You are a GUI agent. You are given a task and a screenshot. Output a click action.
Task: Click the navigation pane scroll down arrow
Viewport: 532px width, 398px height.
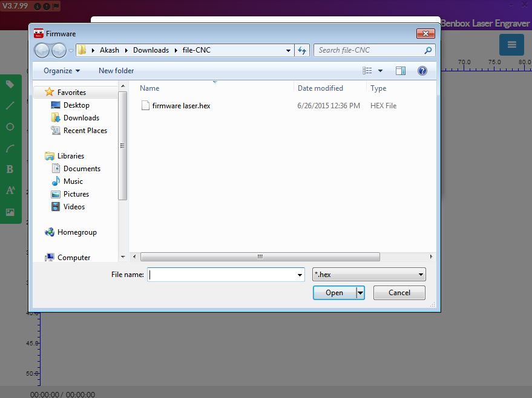click(123, 257)
